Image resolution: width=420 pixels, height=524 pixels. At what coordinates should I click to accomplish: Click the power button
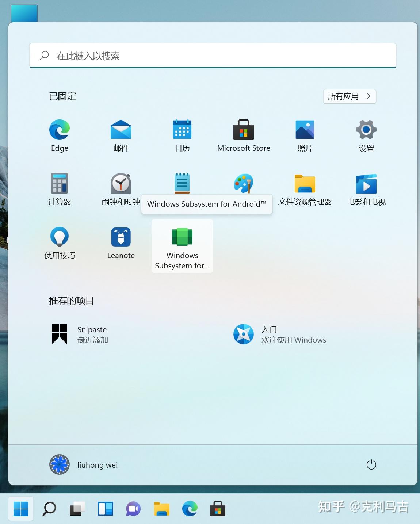[371, 464]
